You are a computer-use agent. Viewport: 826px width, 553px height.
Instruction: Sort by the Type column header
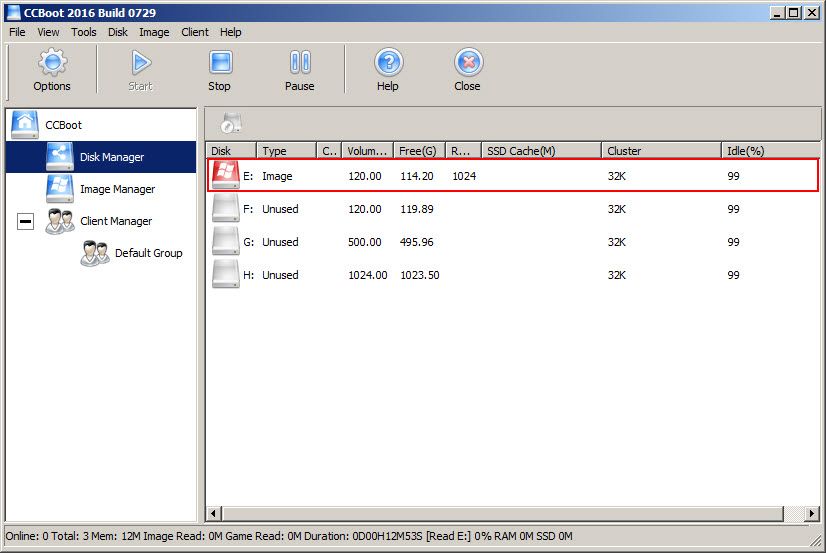tap(287, 151)
